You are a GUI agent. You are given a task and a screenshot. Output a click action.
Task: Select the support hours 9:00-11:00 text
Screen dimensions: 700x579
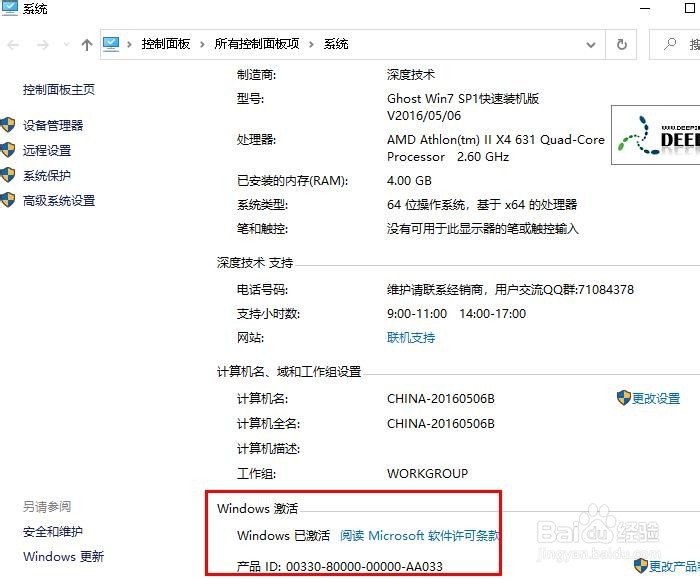point(417,314)
